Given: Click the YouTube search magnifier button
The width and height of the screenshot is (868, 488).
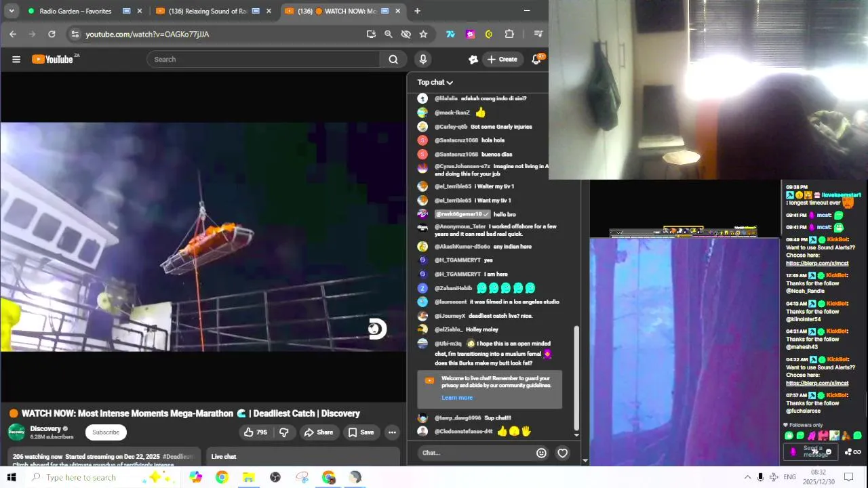Looking at the screenshot, I should 393,59.
